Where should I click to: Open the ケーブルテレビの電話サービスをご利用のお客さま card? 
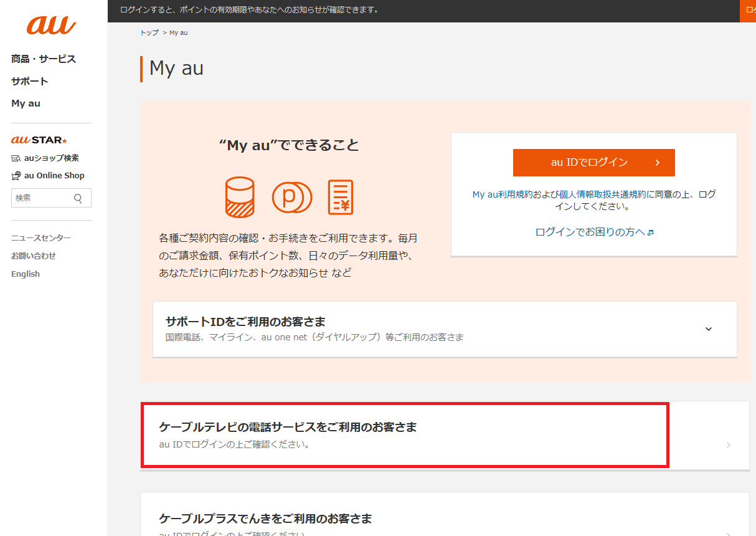pyautogui.click(x=445, y=436)
